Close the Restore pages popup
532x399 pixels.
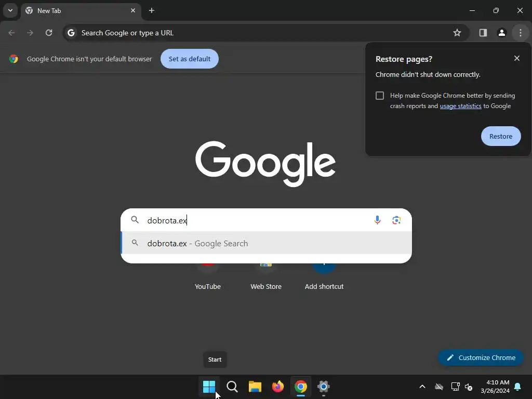pos(517,58)
